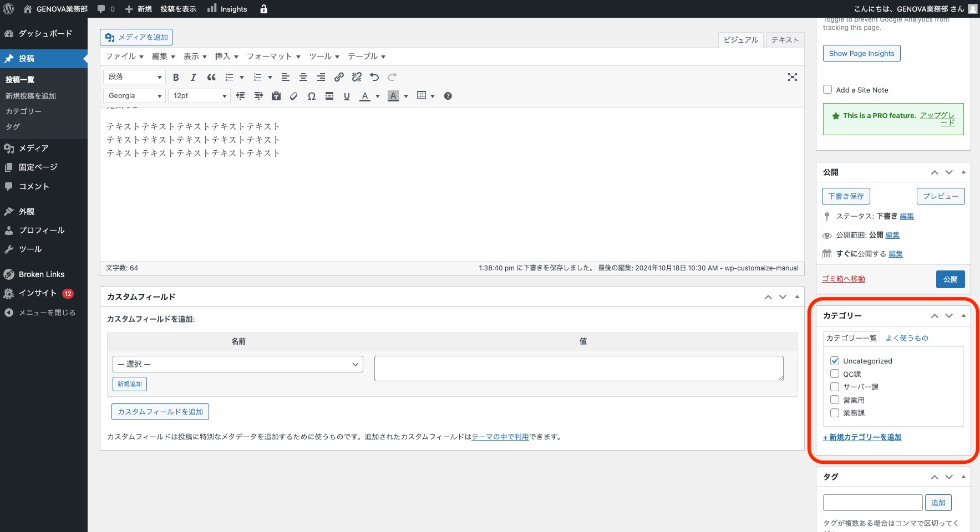Toggle bold formatting in editor toolbar
The height and width of the screenshot is (532, 980).
tap(176, 77)
